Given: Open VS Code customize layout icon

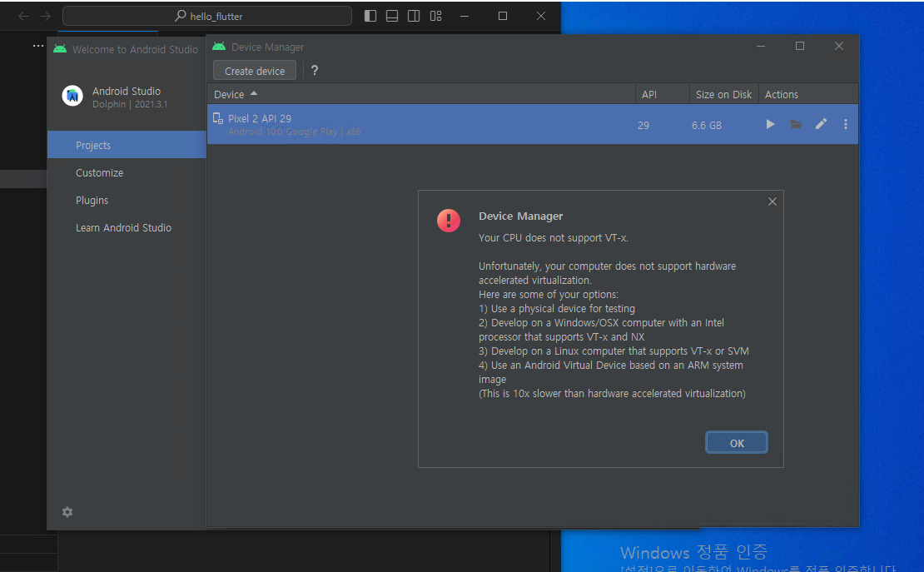Looking at the screenshot, I should coord(435,16).
